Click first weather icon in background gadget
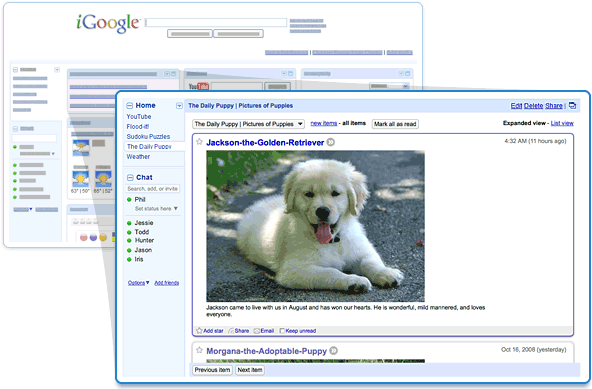This screenshot has height=389, width=592. (81, 148)
